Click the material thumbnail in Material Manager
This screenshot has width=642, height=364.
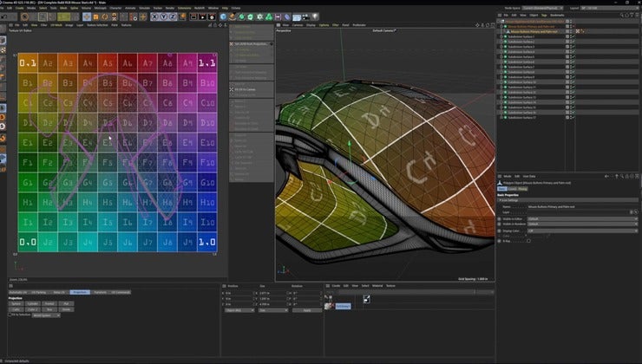tap(331, 305)
